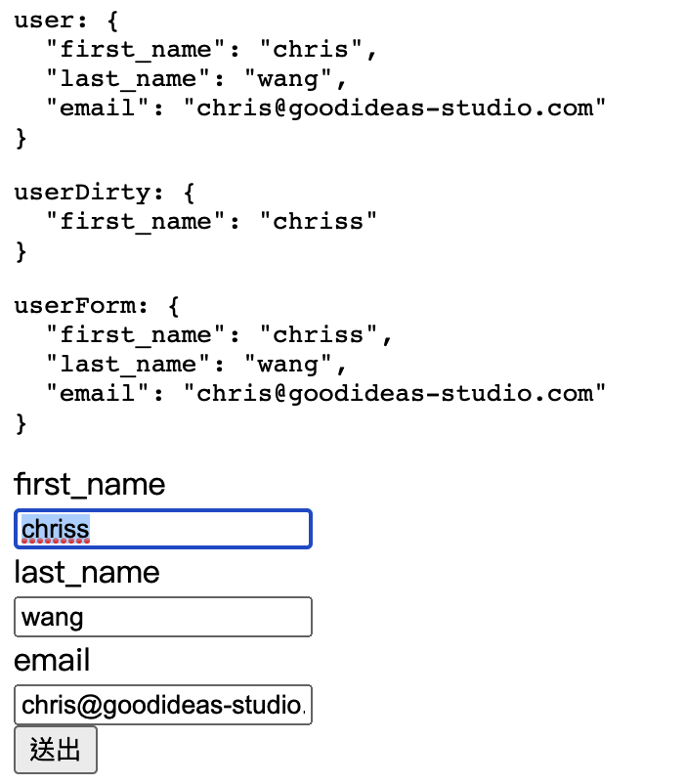Click the email line inside the user block
This screenshot has width=686, height=784.
click(x=325, y=108)
